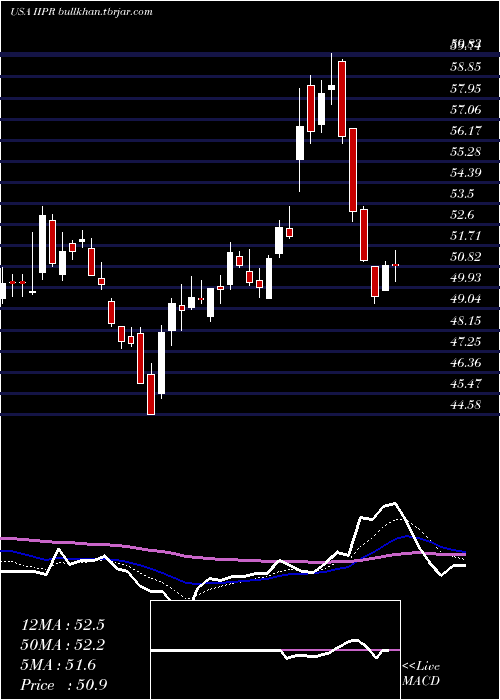Click the 57.06 price axis label
Image resolution: width=500 pixels, height=700 pixels.
tap(466, 109)
